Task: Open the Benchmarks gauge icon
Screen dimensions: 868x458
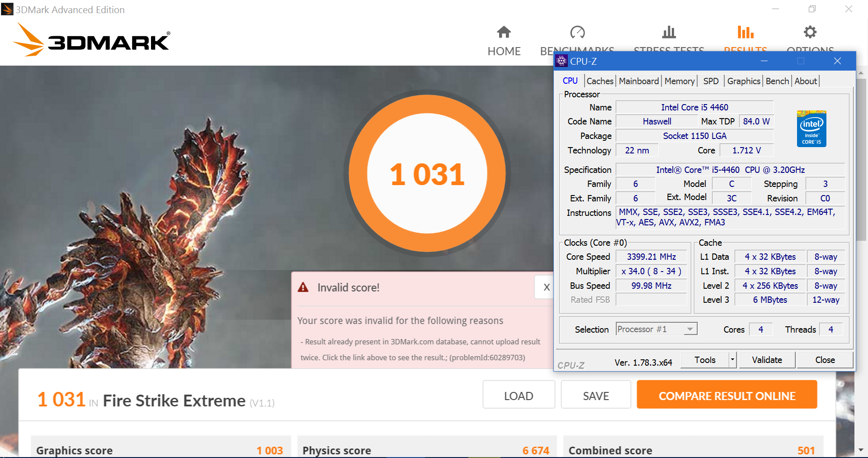Action: [x=577, y=32]
